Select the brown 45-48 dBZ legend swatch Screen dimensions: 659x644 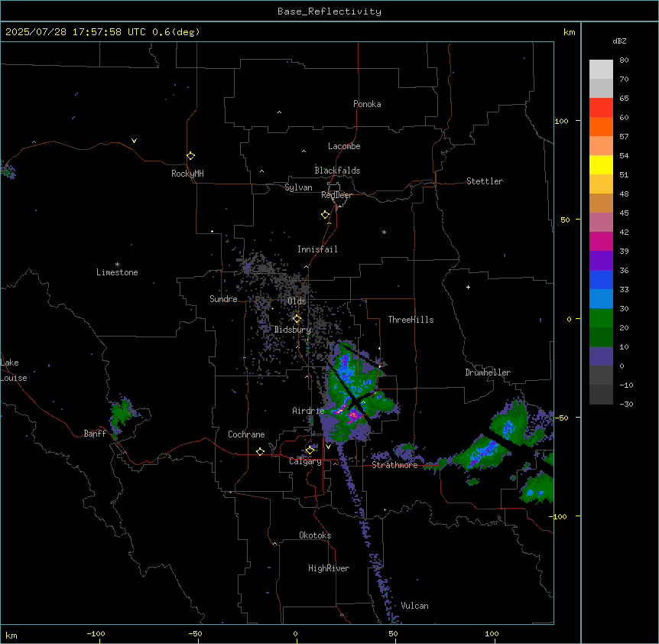[x=601, y=203]
